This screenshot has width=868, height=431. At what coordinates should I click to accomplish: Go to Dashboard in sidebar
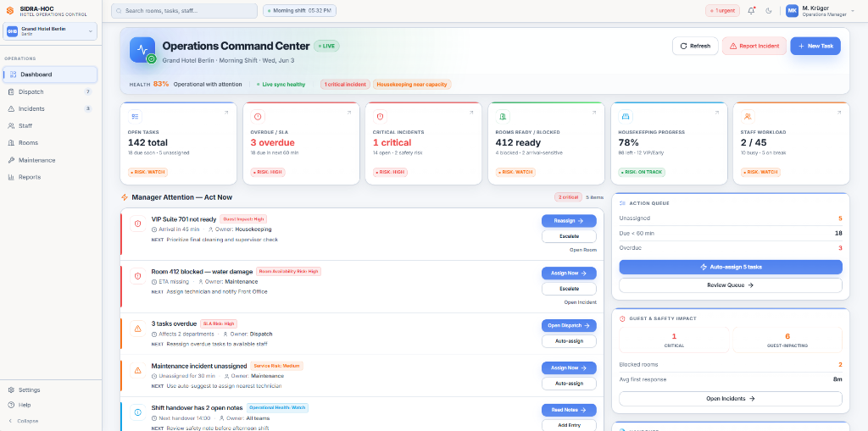point(50,75)
